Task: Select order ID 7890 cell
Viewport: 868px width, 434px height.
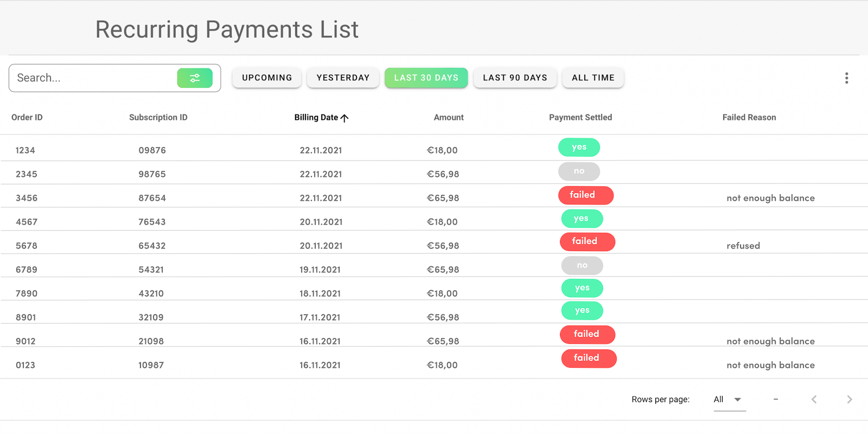Action: (27, 293)
